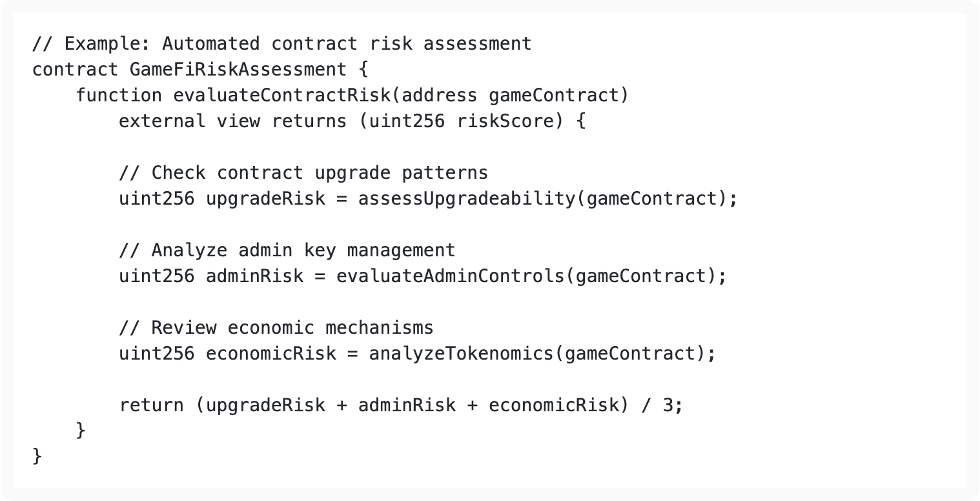Viewport: 980px width, 501px height.
Task: Click the GameFiRiskAssessment contract name
Action: point(238,69)
